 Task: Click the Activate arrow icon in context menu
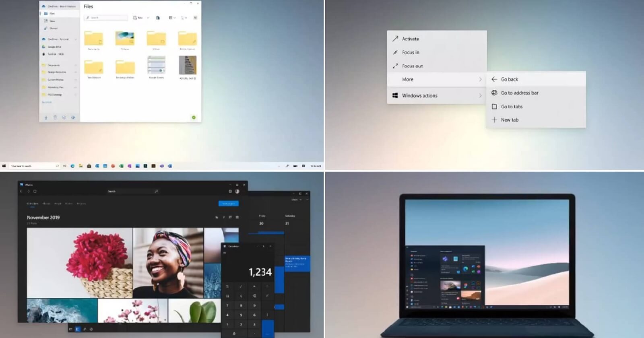coord(395,39)
